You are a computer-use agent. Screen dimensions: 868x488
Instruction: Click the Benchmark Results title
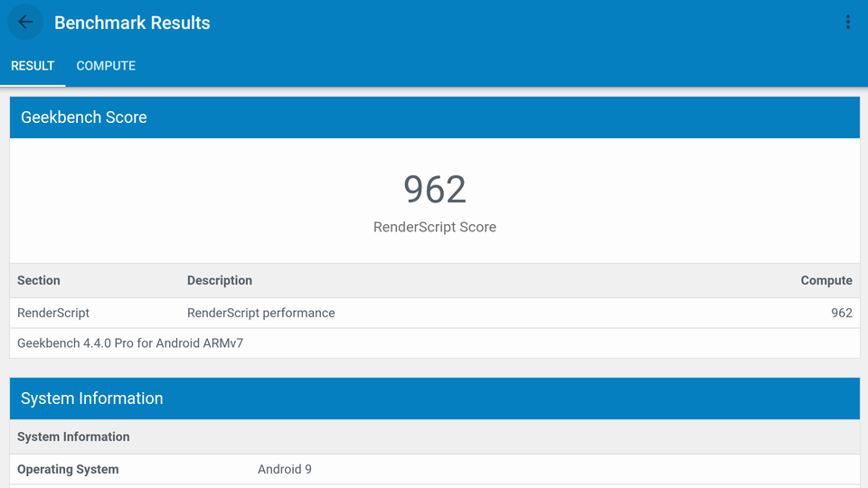tap(132, 23)
